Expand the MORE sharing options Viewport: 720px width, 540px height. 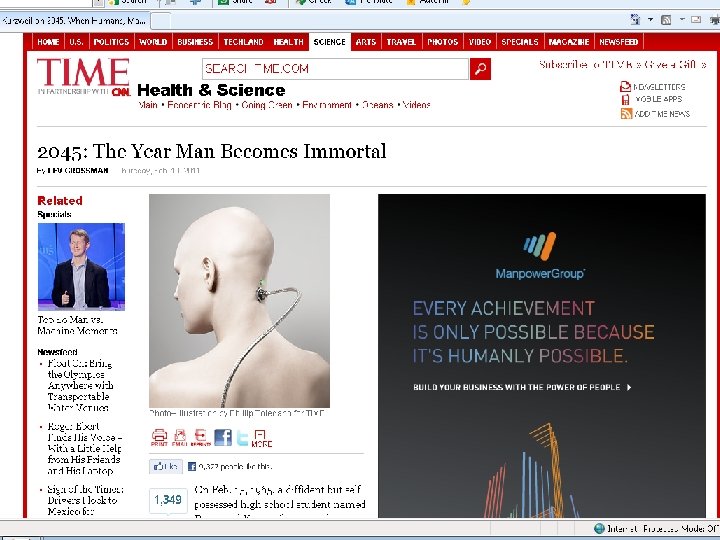(262, 438)
